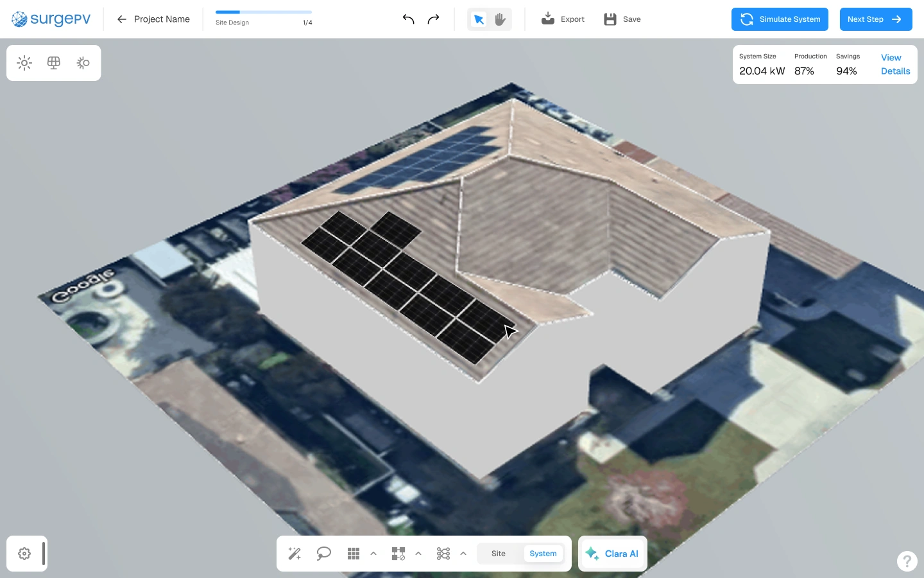Viewport: 924px width, 578px height.
Task: Open View Details link
Action: click(896, 64)
